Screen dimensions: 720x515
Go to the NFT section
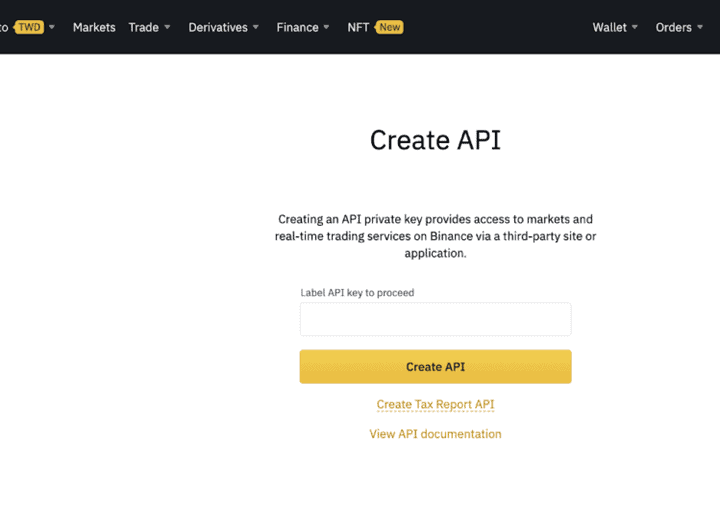tap(358, 27)
